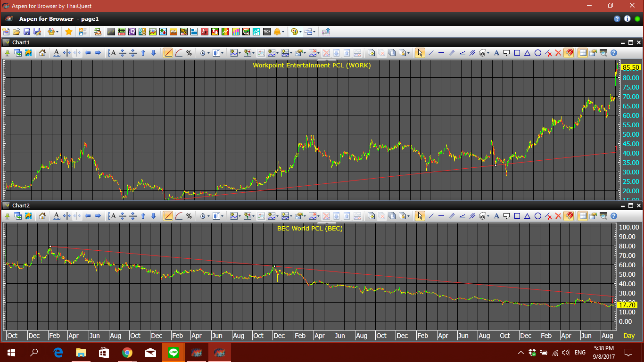Click the 85.50 price label
The image size is (644, 362).
(x=631, y=67)
